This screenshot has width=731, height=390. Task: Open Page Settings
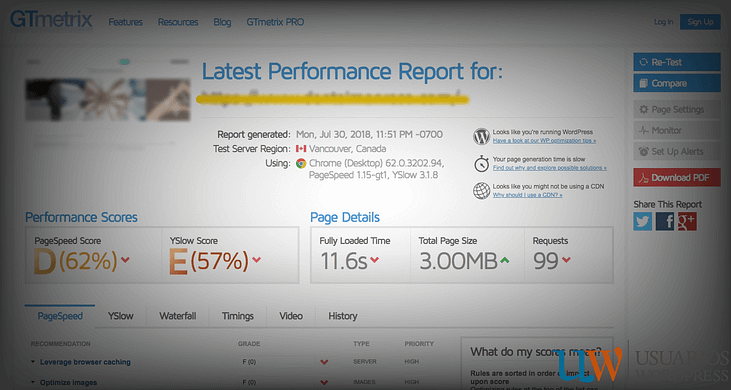coord(677,109)
